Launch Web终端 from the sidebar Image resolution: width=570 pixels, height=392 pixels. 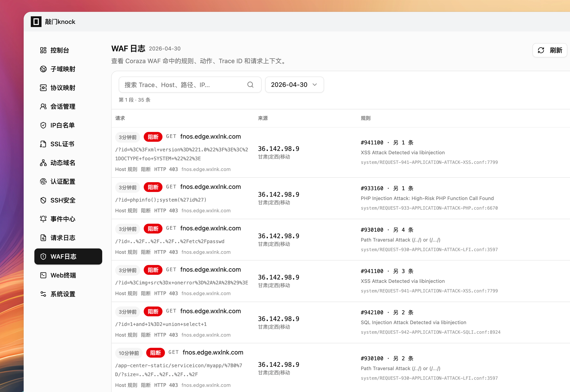point(68,275)
